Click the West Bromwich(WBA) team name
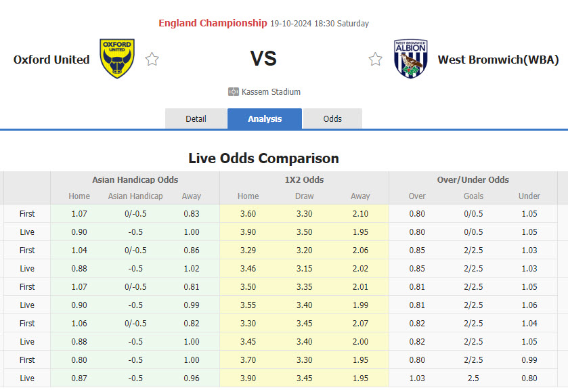The width and height of the screenshot is (568, 392). pyautogui.click(x=498, y=60)
